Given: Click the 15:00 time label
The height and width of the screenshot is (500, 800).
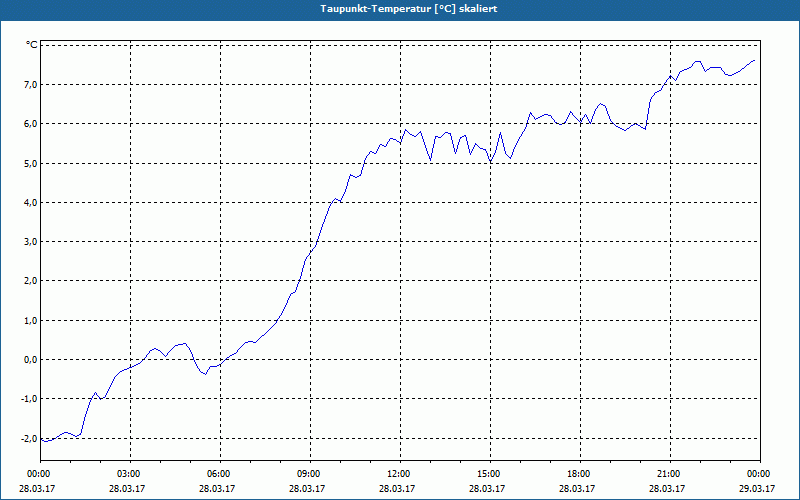Looking at the screenshot, I should (489, 474).
